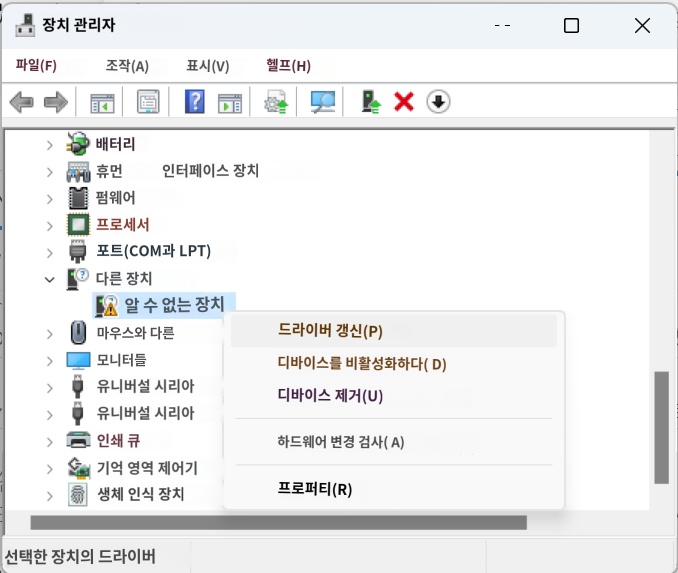
Task: Maximize the 장치 관리자 window
Action: 571,26
